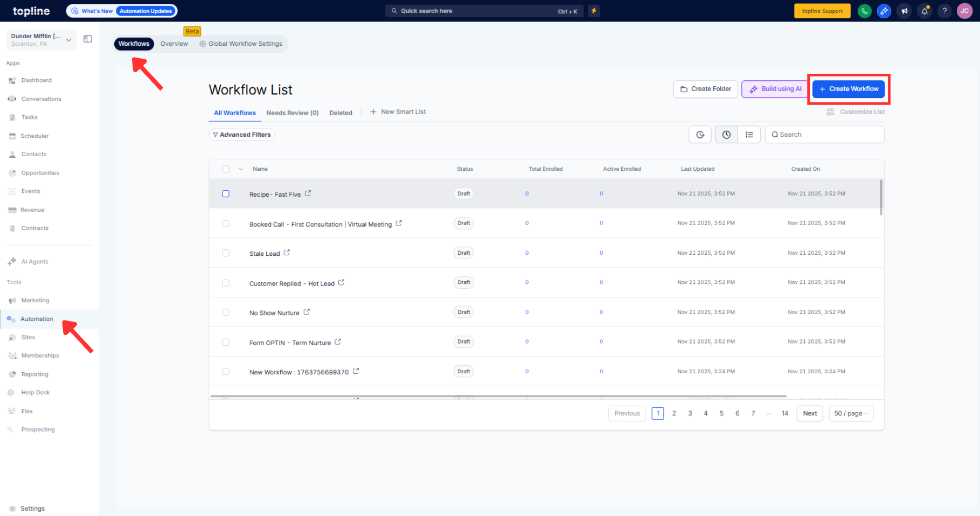
Task: Click the lightning bolt quick actions icon
Action: tap(594, 11)
